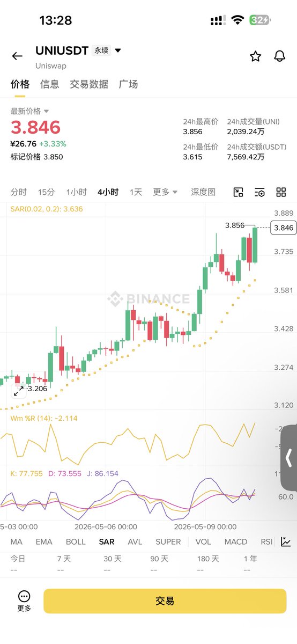Tap the yellow 交易 button

click(x=165, y=601)
